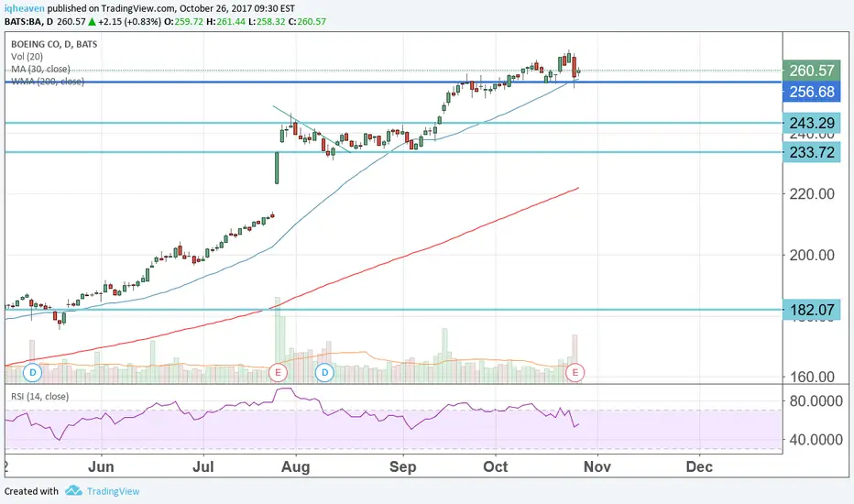
Task: Click the blue D dividend marker in August
Action: (x=325, y=373)
